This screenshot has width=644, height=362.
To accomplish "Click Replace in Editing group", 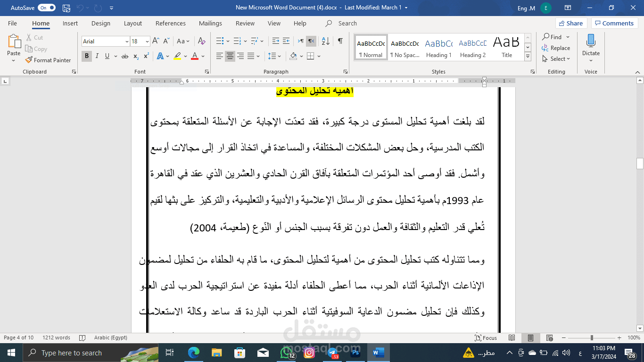I will click(x=556, y=48).
